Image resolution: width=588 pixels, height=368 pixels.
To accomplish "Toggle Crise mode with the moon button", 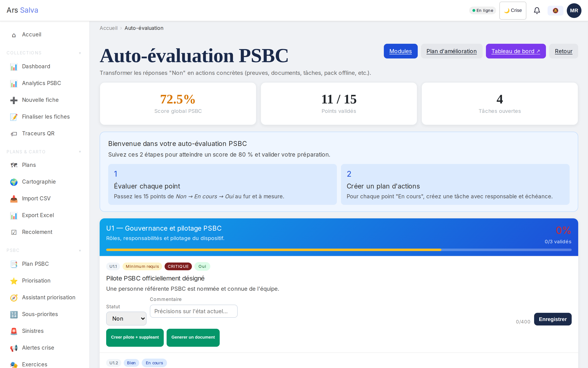I will click(x=513, y=10).
